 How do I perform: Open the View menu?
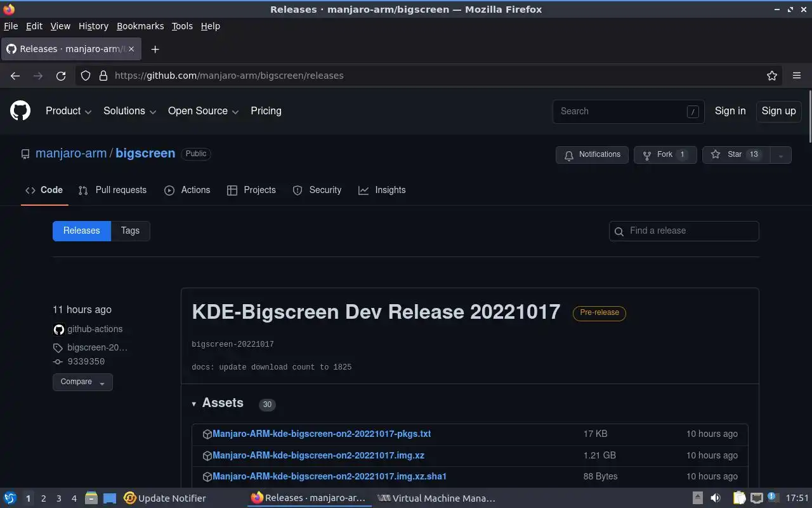[x=60, y=26]
